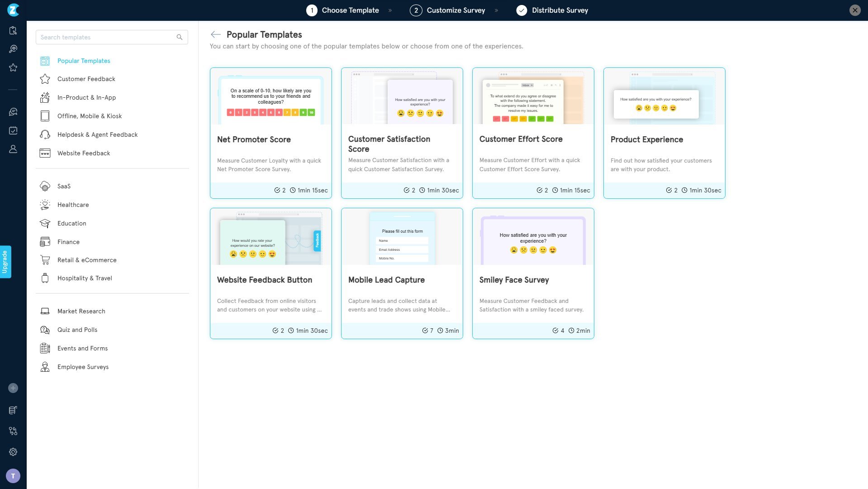The image size is (868, 489).
Task: Open the chat responses icon in left rail
Action: (x=13, y=112)
